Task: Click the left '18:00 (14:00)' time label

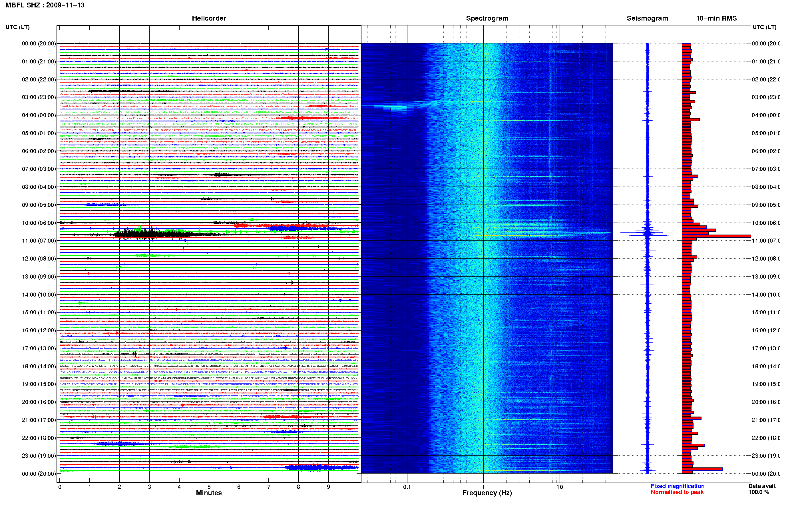Action: (39, 366)
